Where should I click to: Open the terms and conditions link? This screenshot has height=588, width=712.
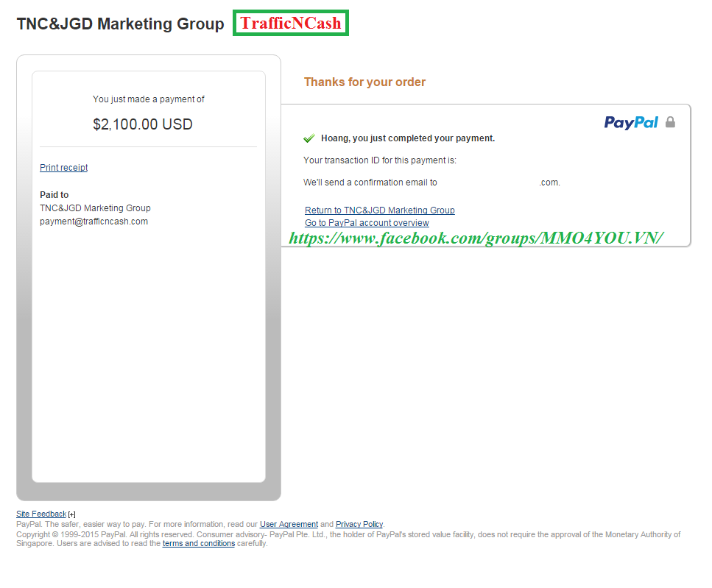199,544
